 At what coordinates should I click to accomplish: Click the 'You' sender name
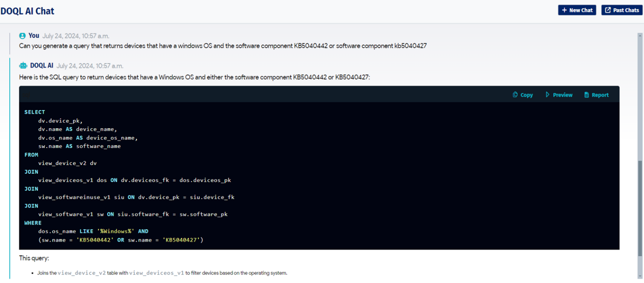(34, 36)
